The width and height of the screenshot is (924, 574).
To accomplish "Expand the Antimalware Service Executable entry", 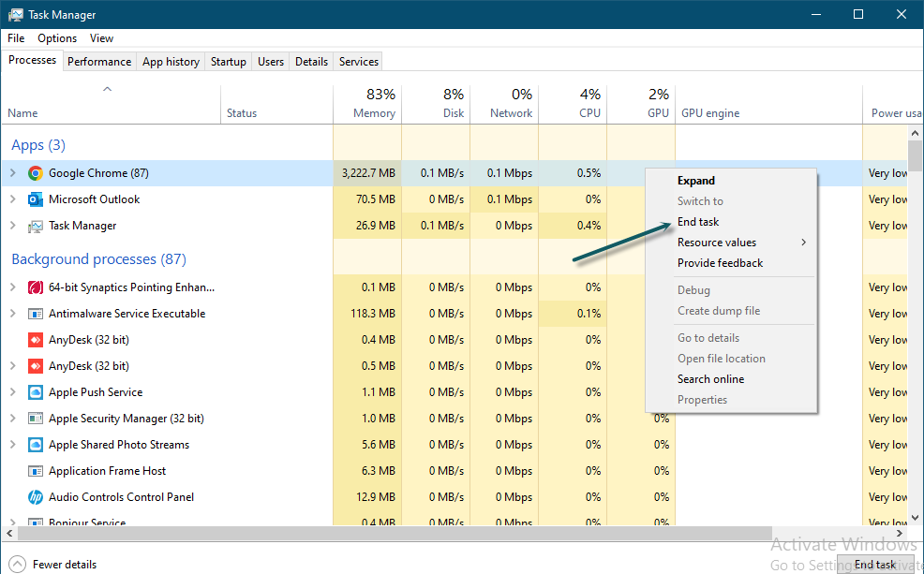I will pos(13,314).
